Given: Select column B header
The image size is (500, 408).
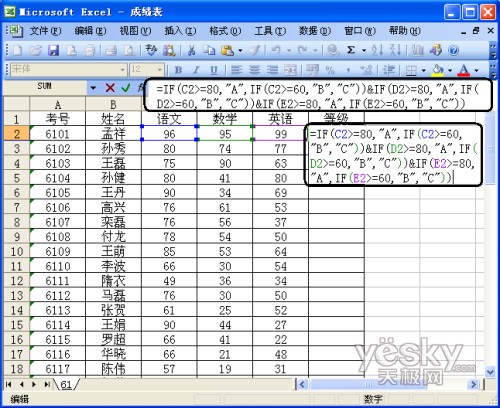Looking at the screenshot, I should point(113,104).
